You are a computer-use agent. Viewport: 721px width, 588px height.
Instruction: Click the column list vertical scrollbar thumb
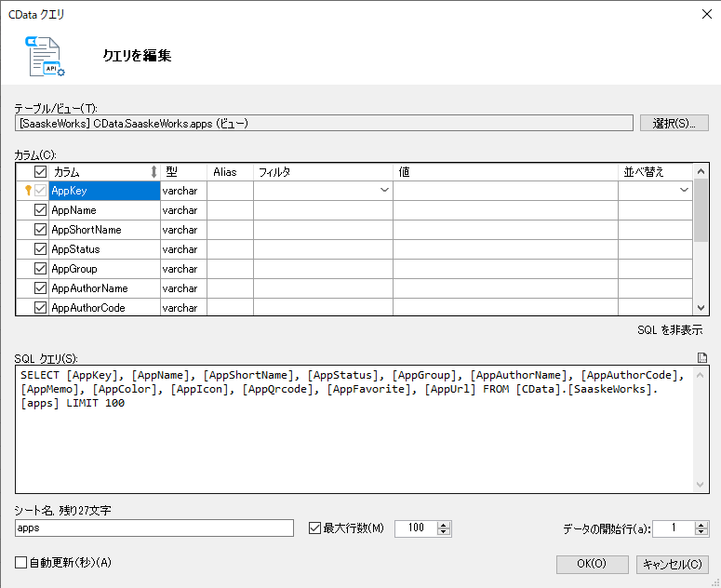click(x=701, y=210)
